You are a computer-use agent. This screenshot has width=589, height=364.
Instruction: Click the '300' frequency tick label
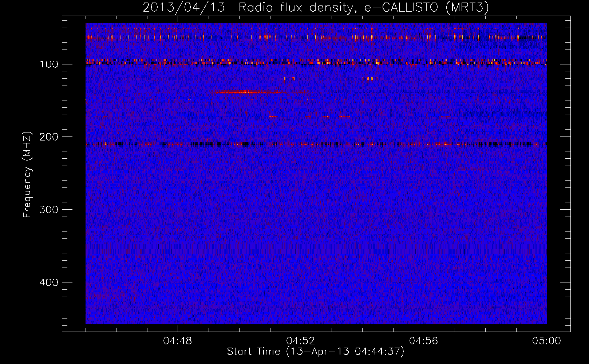point(49,210)
